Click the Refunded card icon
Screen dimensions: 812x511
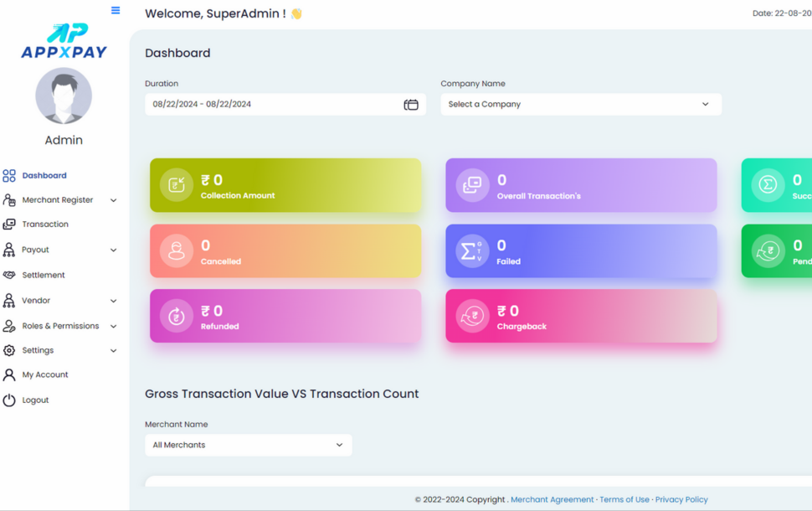point(177,317)
